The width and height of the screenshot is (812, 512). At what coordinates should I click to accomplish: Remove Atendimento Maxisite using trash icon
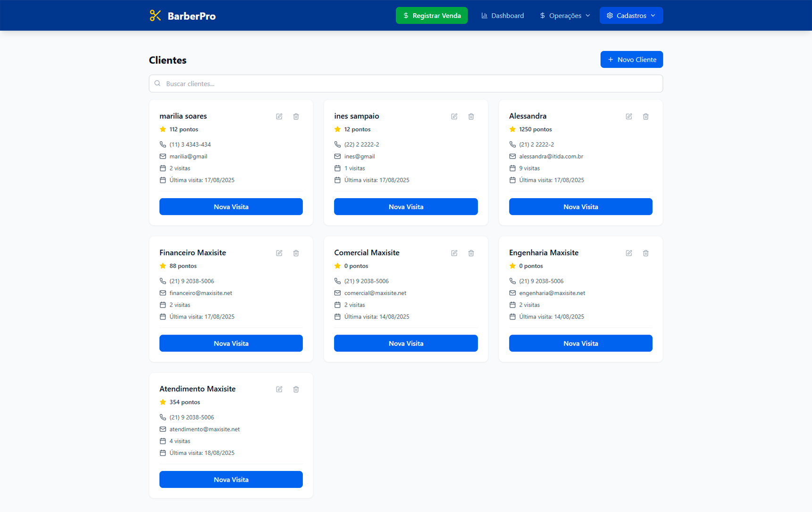click(x=296, y=389)
